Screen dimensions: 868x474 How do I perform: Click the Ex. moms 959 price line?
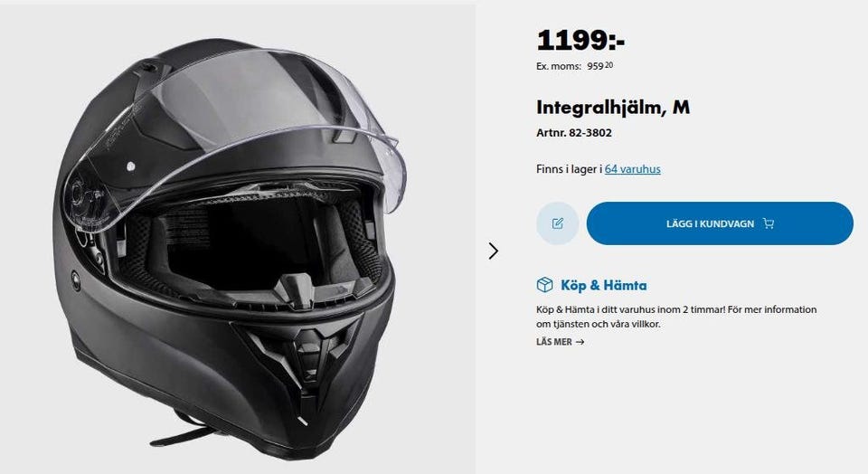pos(575,66)
